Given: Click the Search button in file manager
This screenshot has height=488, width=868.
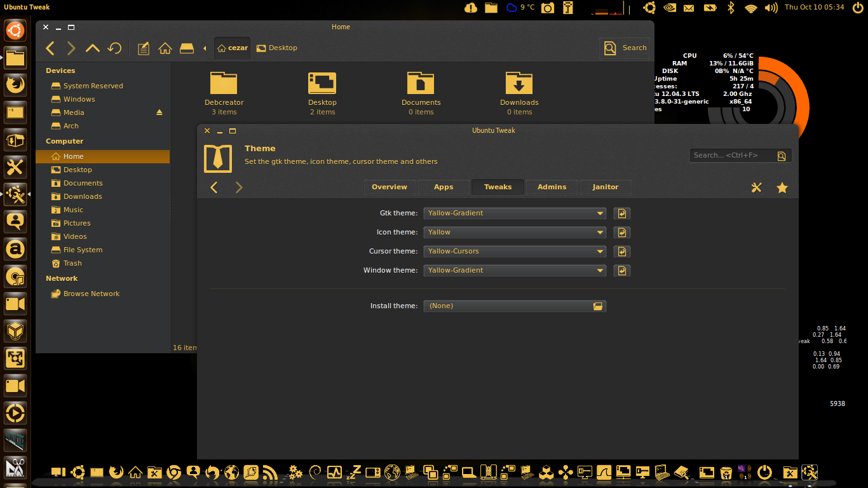Looking at the screenshot, I should click(x=625, y=48).
